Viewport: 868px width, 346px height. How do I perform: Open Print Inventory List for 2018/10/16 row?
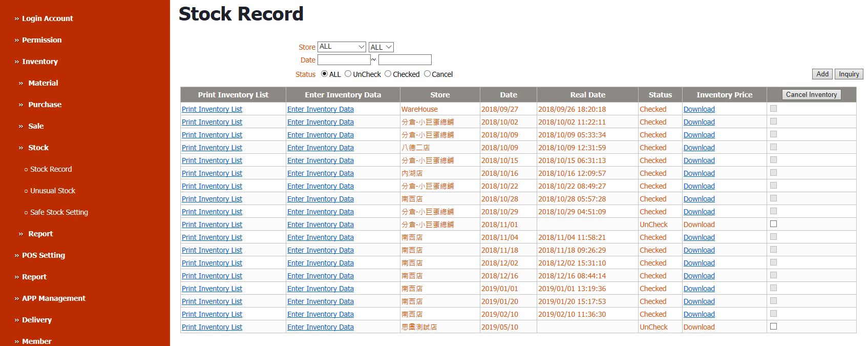(x=212, y=173)
